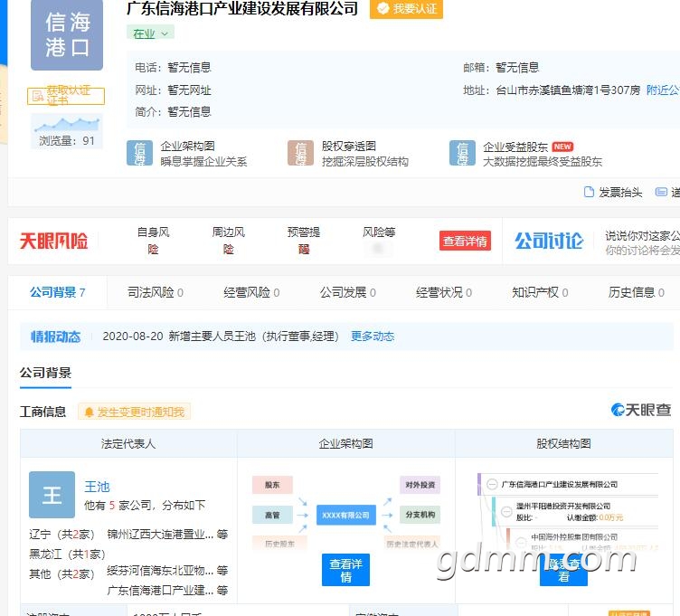Switch to the 公司发展 tab
Viewport: 680px width, 616px height.
(x=348, y=292)
